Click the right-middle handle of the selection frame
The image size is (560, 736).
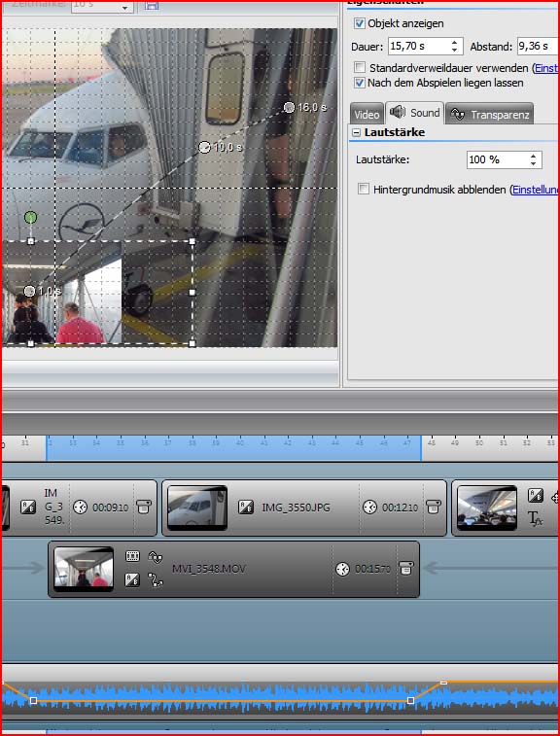point(192,292)
